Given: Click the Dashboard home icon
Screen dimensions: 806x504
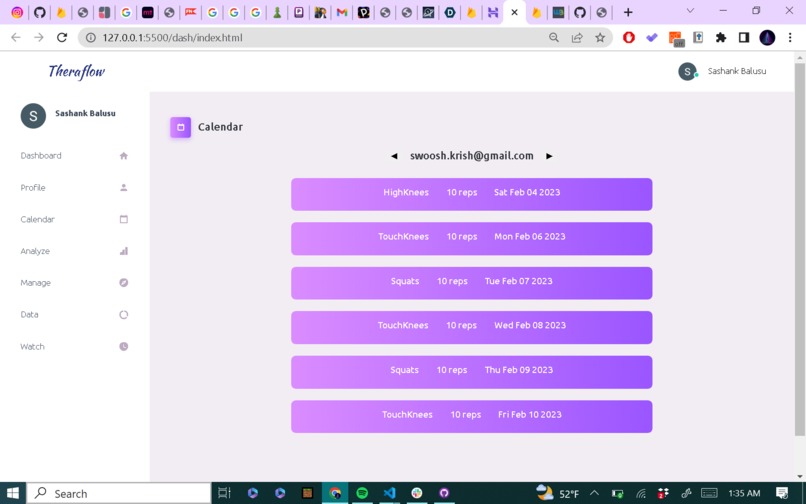Looking at the screenshot, I should (x=123, y=156).
